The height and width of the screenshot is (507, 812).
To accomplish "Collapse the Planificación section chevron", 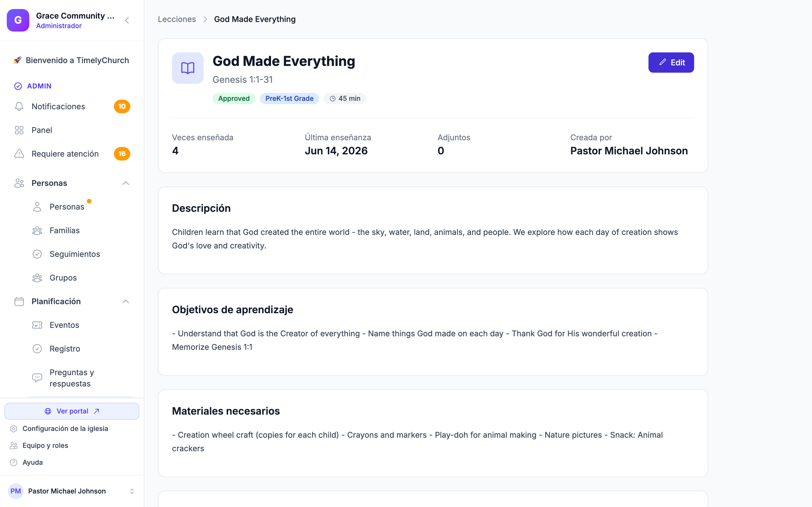I will (x=126, y=301).
